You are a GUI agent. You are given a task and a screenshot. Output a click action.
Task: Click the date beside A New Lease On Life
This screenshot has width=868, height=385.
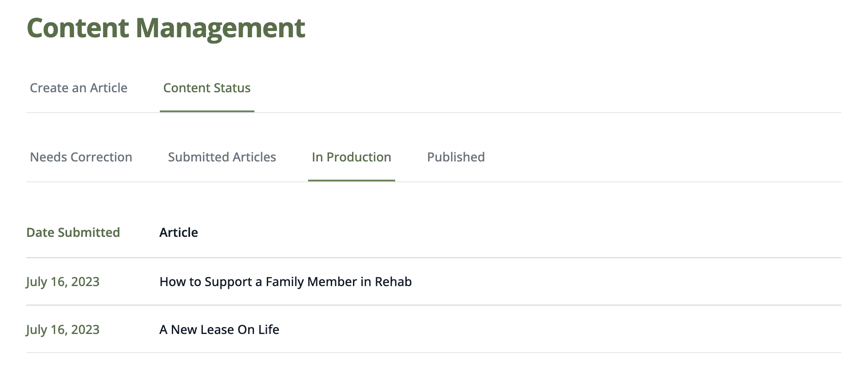(63, 330)
